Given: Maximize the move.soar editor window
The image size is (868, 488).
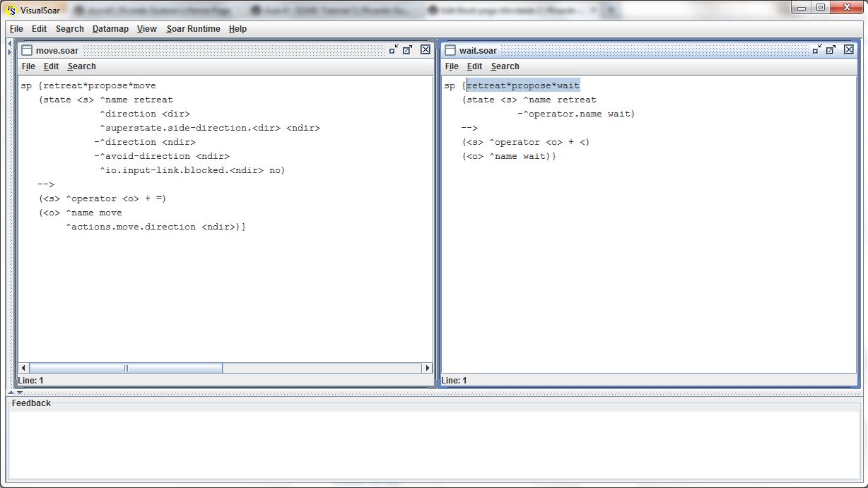Looking at the screenshot, I should (x=408, y=49).
